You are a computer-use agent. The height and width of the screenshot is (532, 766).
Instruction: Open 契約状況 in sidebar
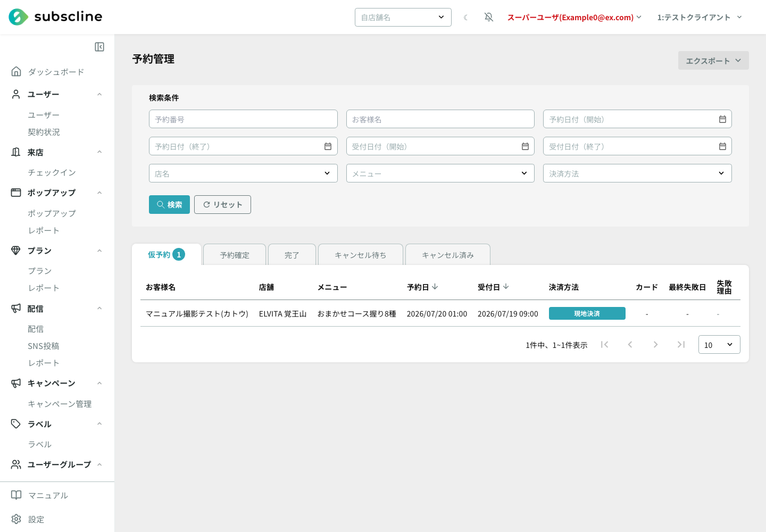click(x=44, y=132)
